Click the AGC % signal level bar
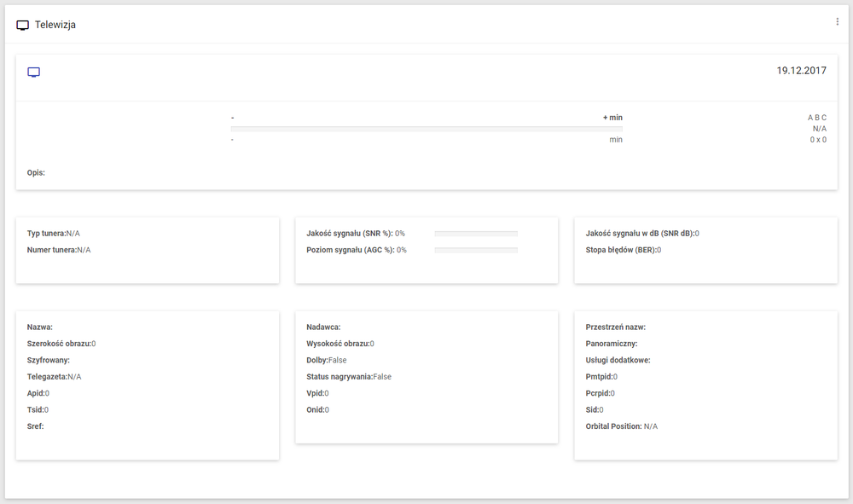Screen dimensions: 853x504 pos(476,250)
